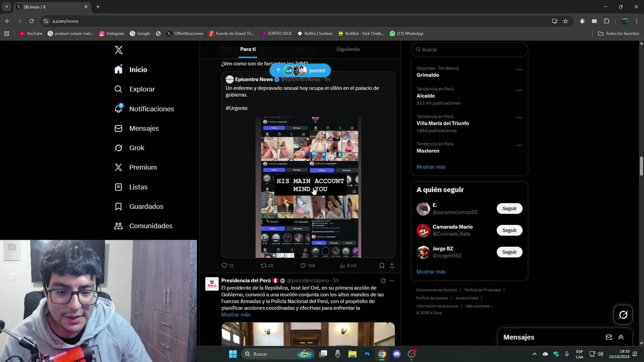Open the Todos los favoritos folder
This screenshot has height=362, width=644.
click(618, 34)
